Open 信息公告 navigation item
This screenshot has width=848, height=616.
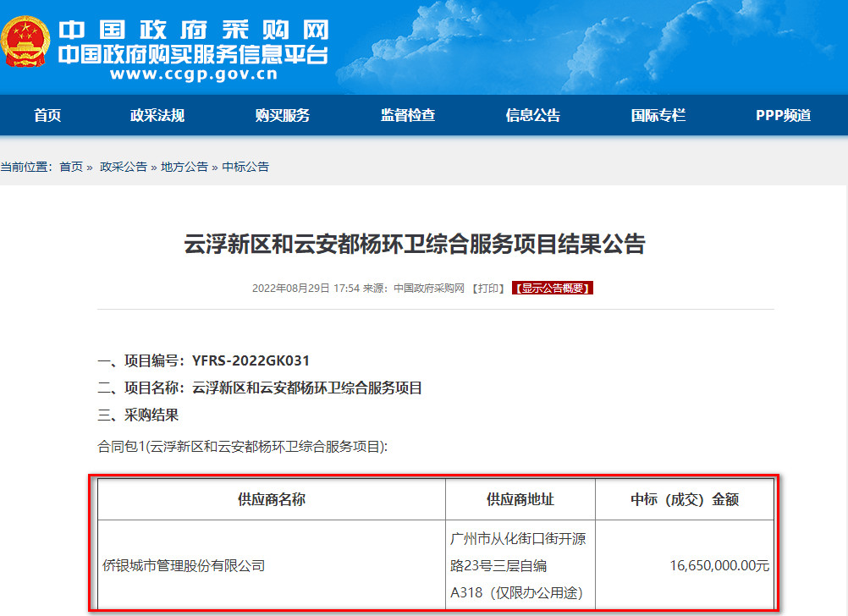coord(532,115)
